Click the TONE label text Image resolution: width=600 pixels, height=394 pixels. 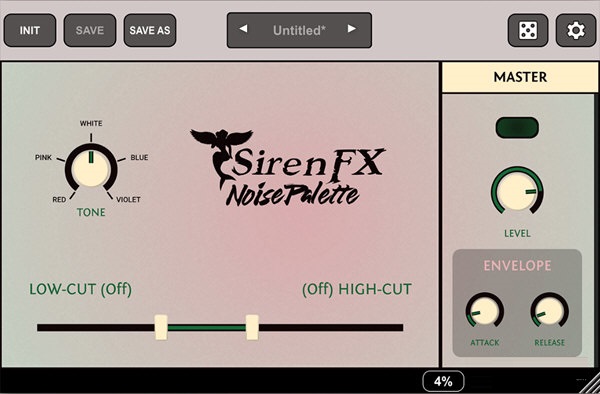pyautogui.click(x=91, y=212)
